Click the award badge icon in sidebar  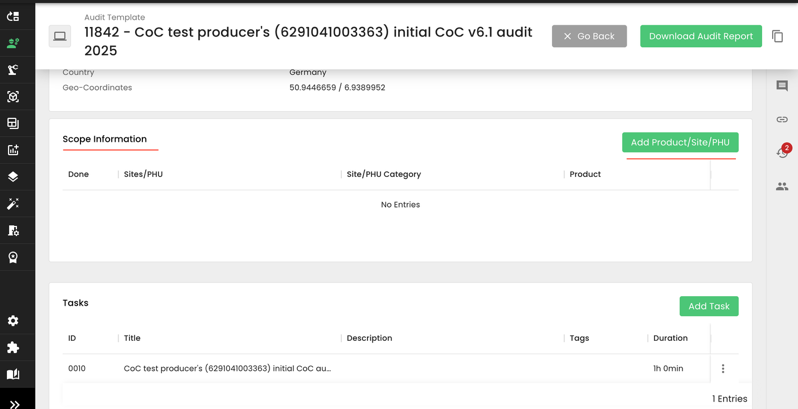pyautogui.click(x=13, y=257)
